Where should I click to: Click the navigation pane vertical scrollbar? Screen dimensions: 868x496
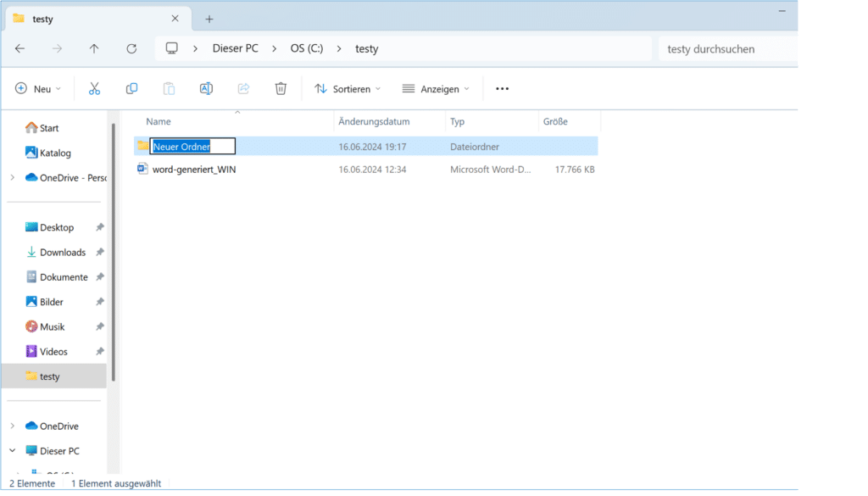pos(114,252)
